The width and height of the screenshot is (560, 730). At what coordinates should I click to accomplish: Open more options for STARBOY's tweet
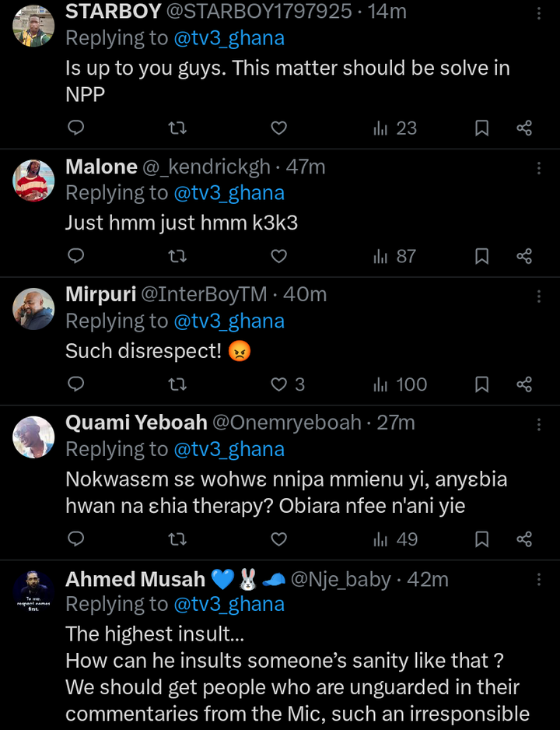click(x=539, y=12)
